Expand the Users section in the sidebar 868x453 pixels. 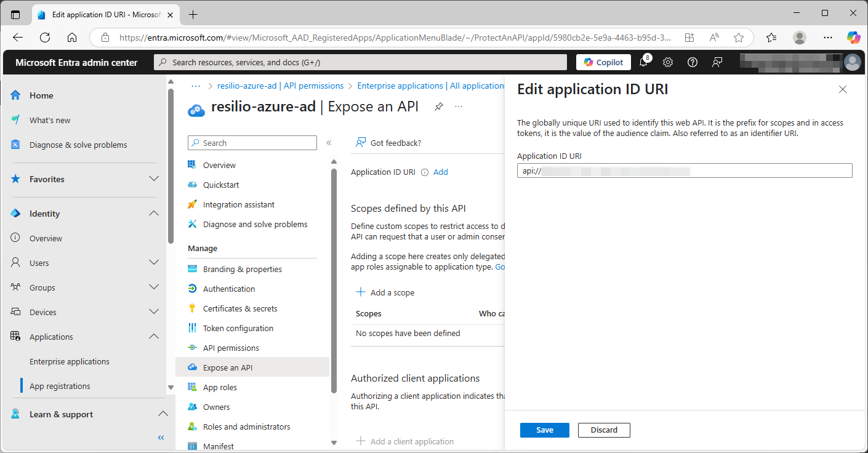(x=153, y=262)
